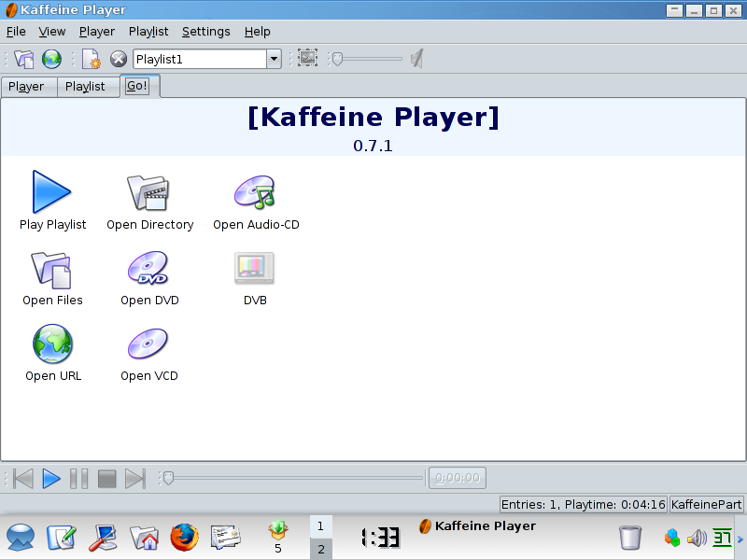This screenshot has height=560, width=747.
Task: Click the Open URL globe icon
Action: tap(52, 343)
